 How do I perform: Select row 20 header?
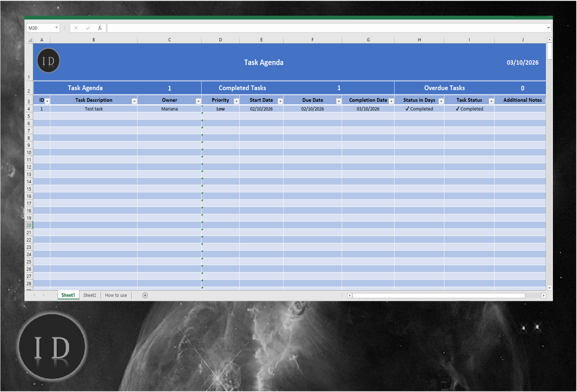tap(29, 225)
